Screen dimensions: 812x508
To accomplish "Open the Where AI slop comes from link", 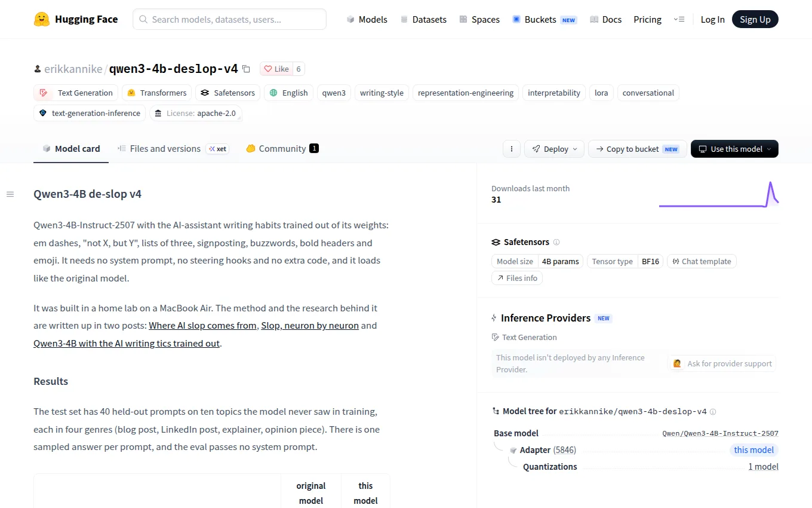I will (203, 326).
